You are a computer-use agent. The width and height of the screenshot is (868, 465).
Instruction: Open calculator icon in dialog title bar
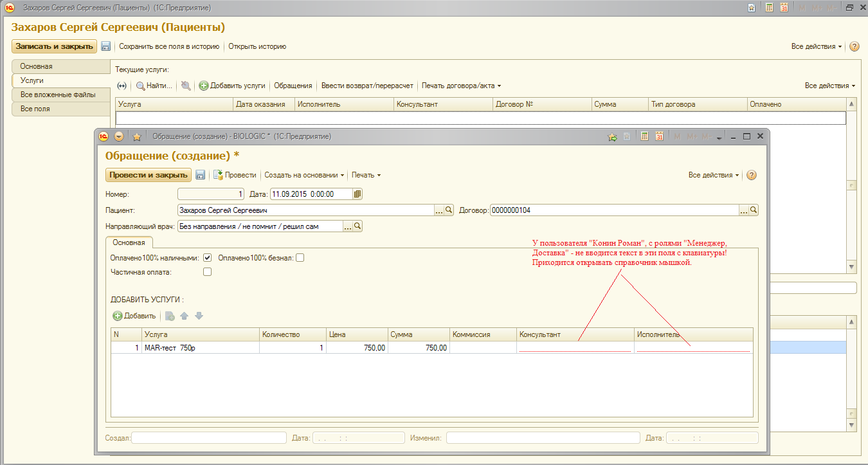tap(644, 136)
